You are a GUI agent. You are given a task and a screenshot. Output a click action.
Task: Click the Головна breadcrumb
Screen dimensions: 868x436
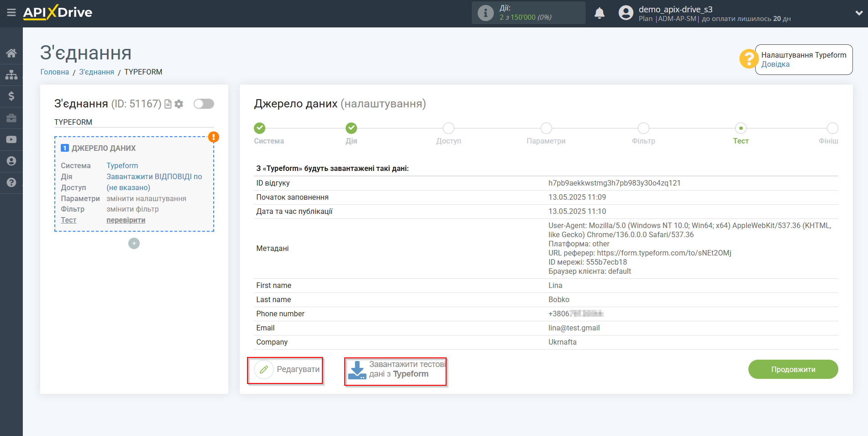tap(55, 72)
